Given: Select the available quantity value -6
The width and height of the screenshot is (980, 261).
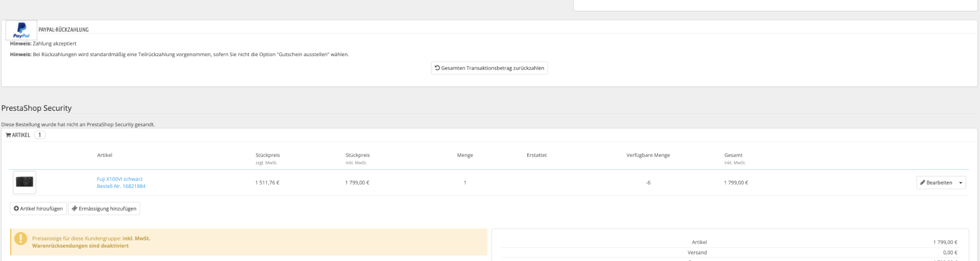Looking at the screenshot, I should (x=648, y=183).
